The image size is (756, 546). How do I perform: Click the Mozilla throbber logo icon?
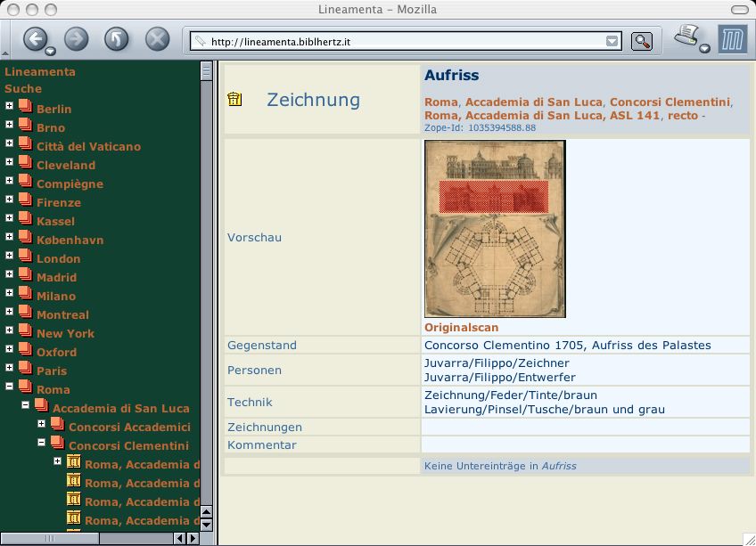pyautogui.click(x=732, y=41)
